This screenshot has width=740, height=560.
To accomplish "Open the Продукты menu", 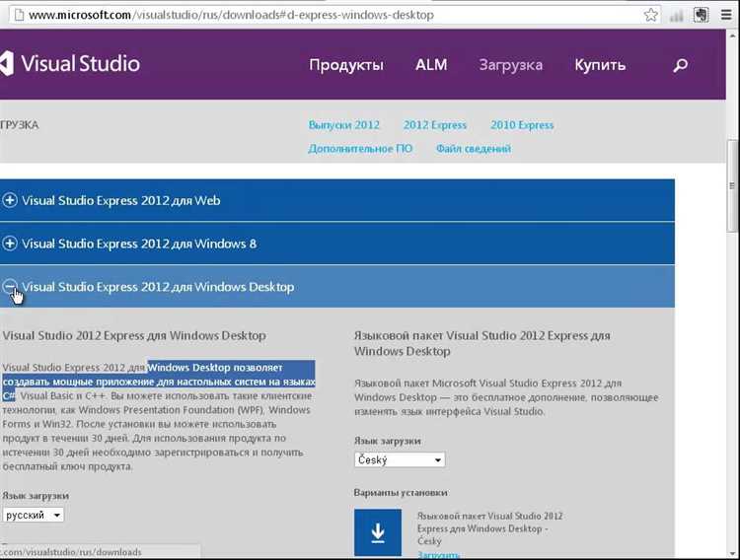I will pos(346,65).
